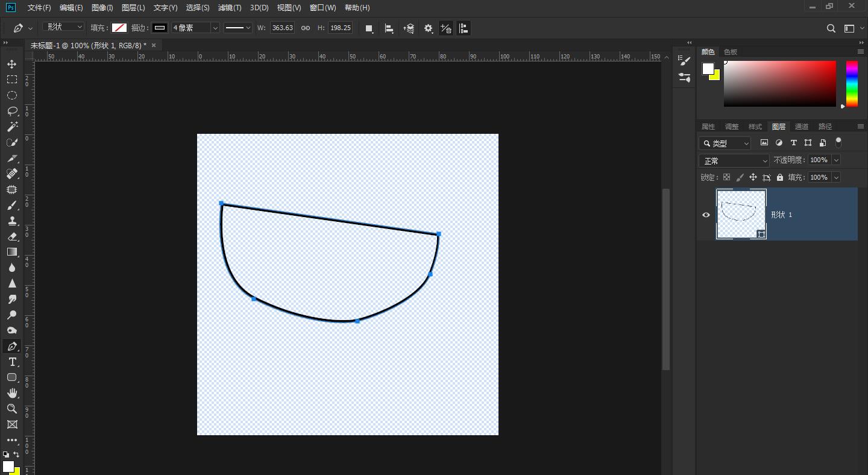Switch to the Zoom tool

point(12,409)
